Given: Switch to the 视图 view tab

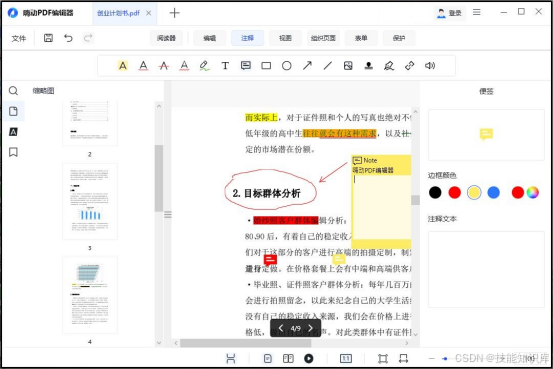Looking at the screenshot, I should (x=285, y=38).
